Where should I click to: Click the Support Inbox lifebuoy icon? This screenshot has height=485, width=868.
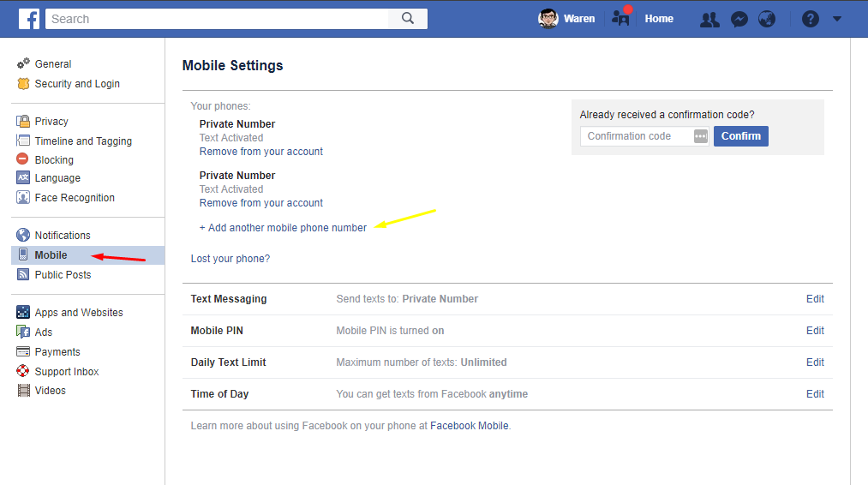click(23, 371)
